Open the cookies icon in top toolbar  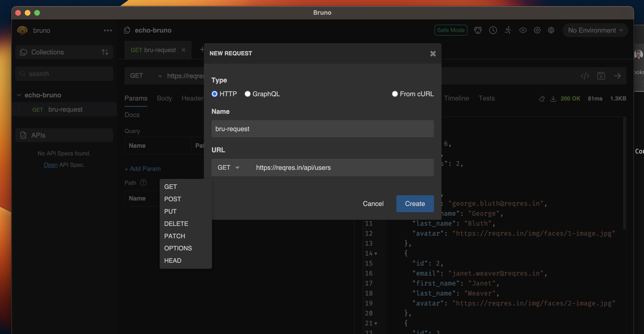tap(477, 30)
